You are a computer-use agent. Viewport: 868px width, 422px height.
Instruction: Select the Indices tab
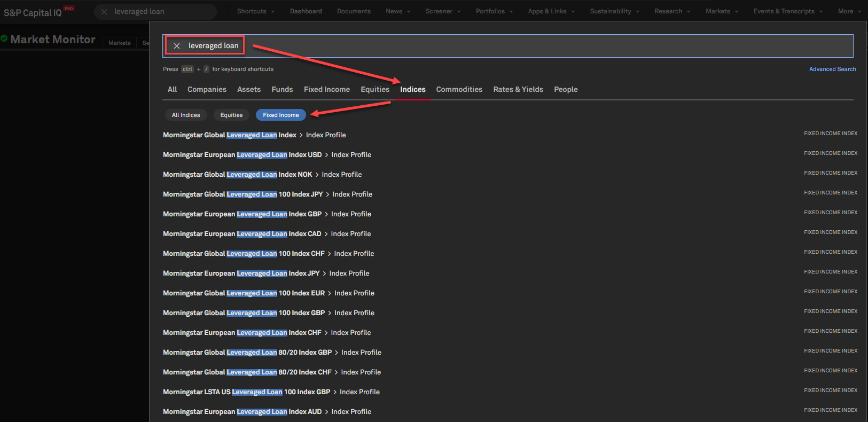[413, 89]
